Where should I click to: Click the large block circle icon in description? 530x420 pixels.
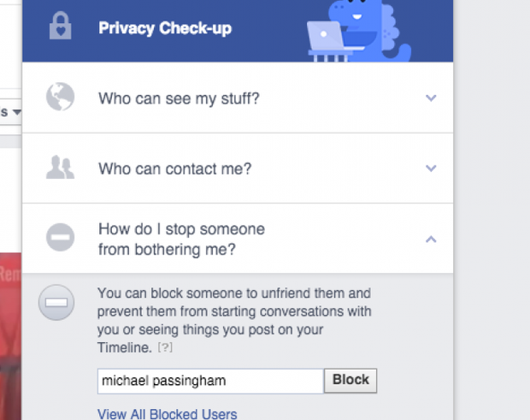56,302
